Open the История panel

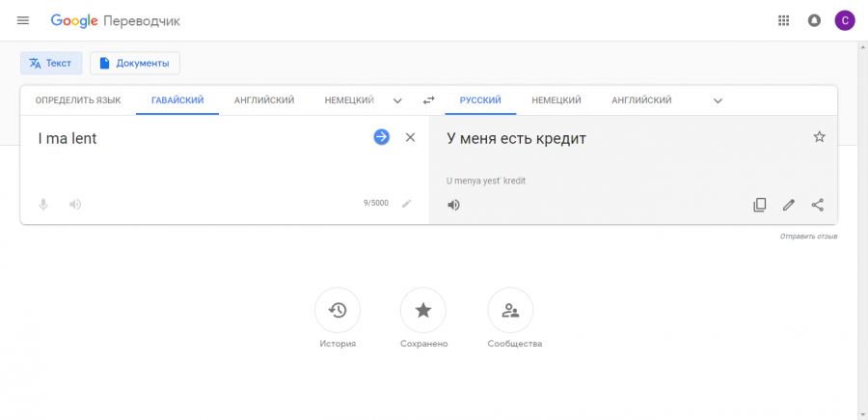338,311
